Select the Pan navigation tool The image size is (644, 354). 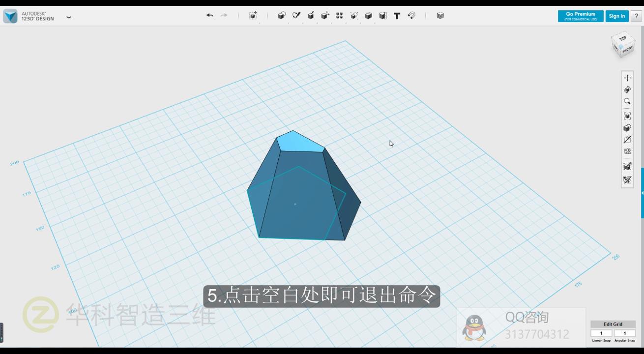[x=627, y=78]
